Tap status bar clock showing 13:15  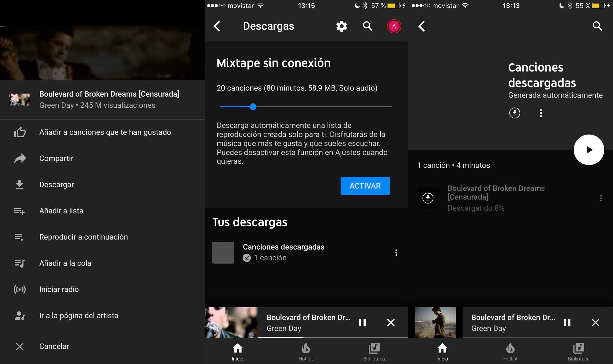[306, 6]
